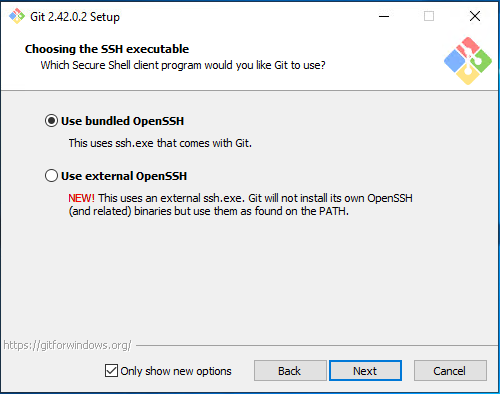Click the 'ssh.exe that comes with Git' description
Screen dimensions: 500x394
[160, 143]
